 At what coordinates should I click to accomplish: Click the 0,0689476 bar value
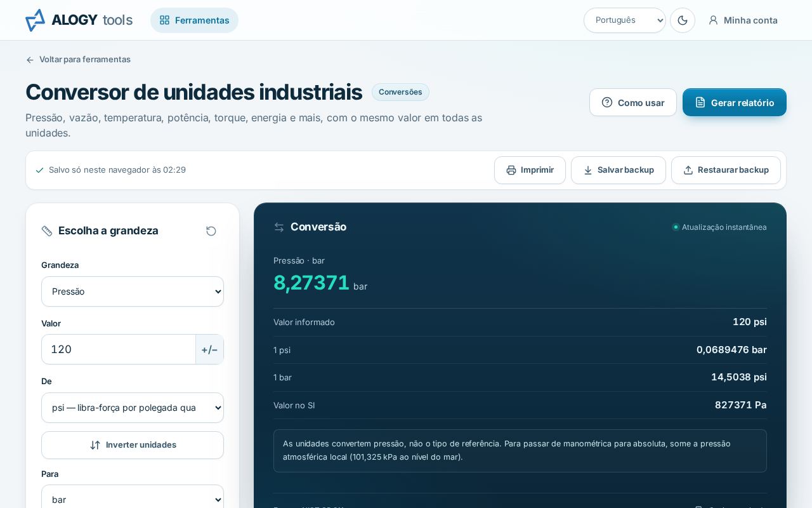[x=731, y=350]
